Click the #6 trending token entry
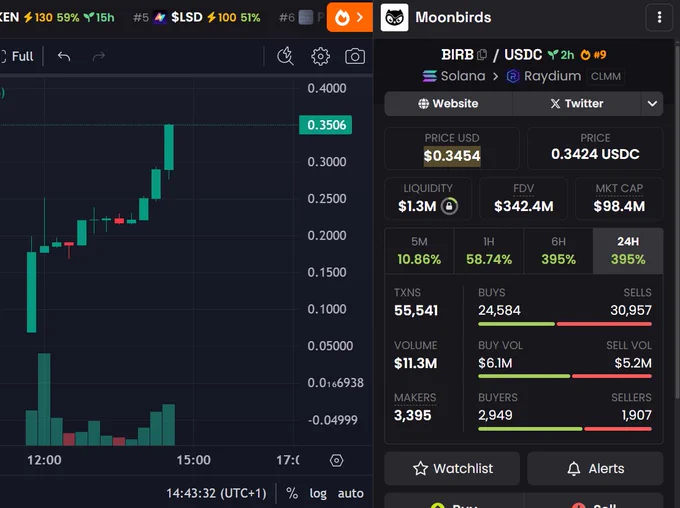The height and width of the screenshot is (508, 680). tap(301, 17)
